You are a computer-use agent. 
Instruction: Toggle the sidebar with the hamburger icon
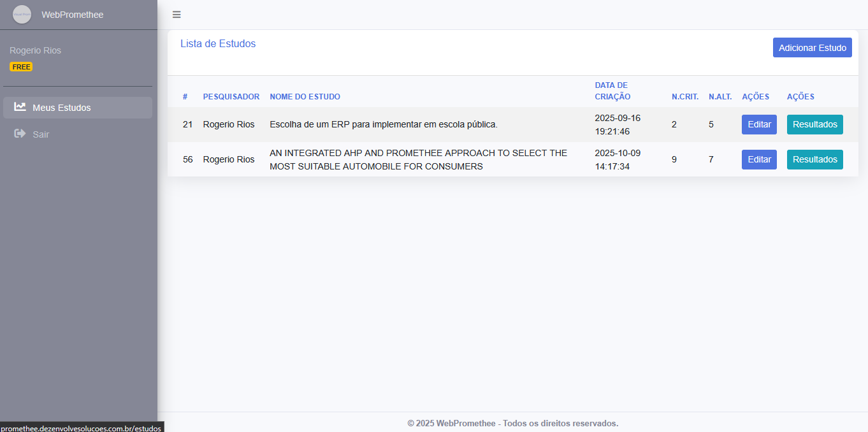[x=177, y=15]
